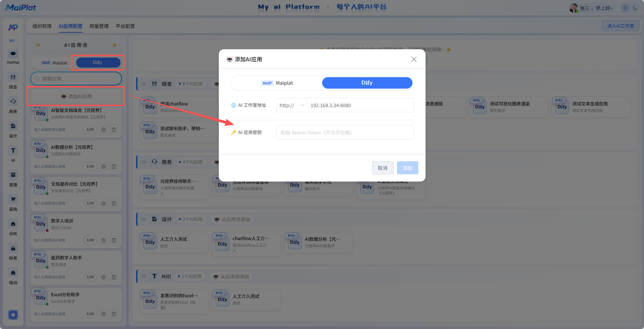The width and height of the screenshot is (644, 329).
Task: Open the 组织权限 tab
Action: tap(42, 26)
